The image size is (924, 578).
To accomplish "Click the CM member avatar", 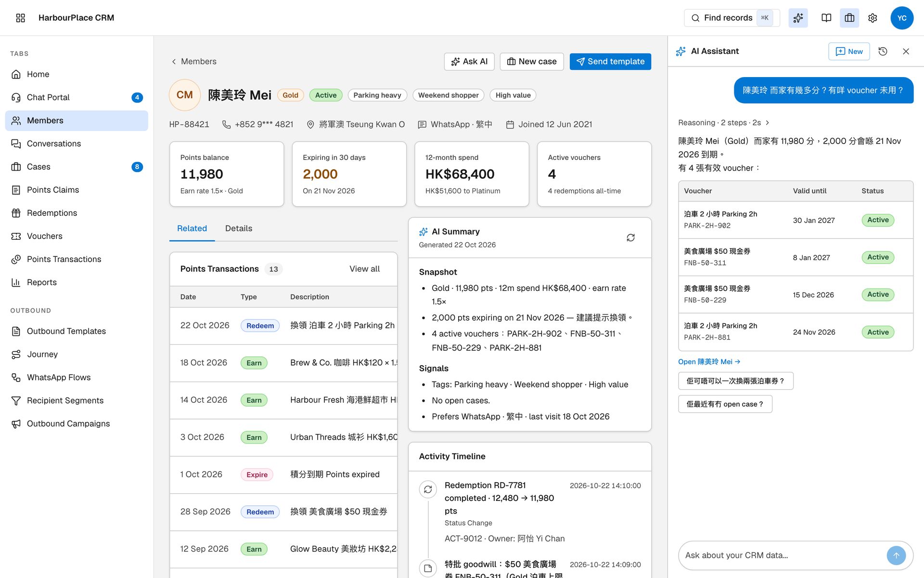I will (x=185, y=95).
